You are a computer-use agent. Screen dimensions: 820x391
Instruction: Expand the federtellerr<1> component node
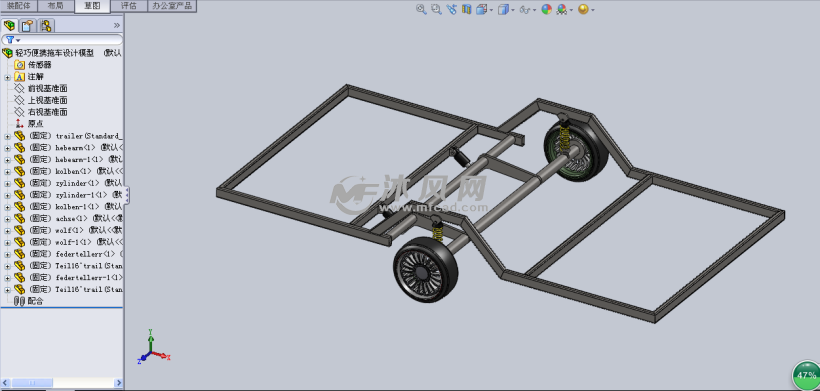7,254
